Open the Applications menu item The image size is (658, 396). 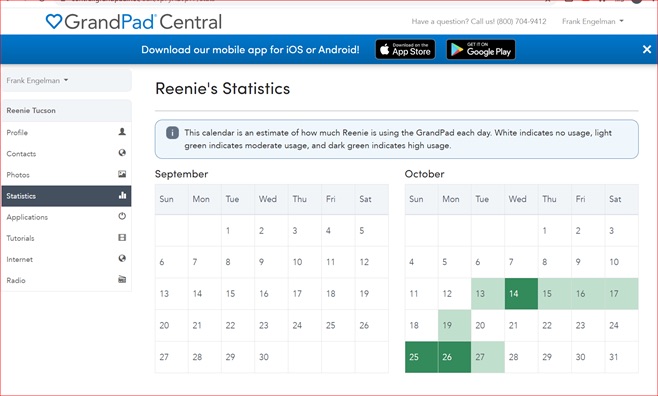67,217
